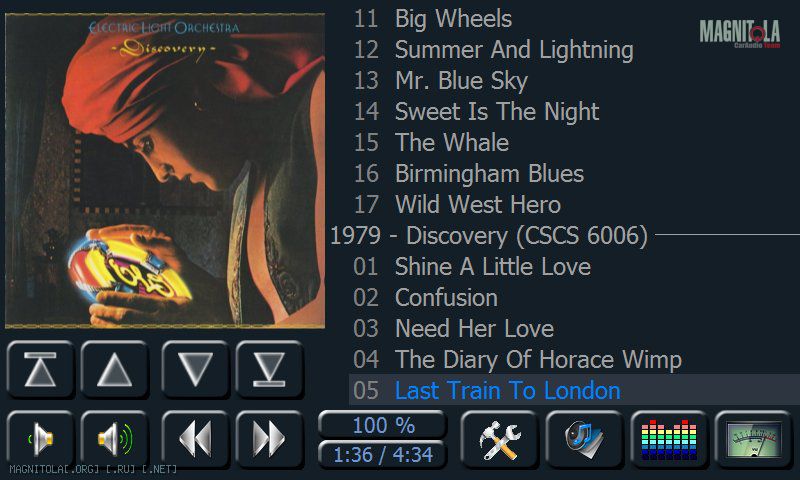Image resolution: width=800 pixels, height=480 pixels.
Task: Choose track 17 Wild West Hero
Action: coord(457,205)
